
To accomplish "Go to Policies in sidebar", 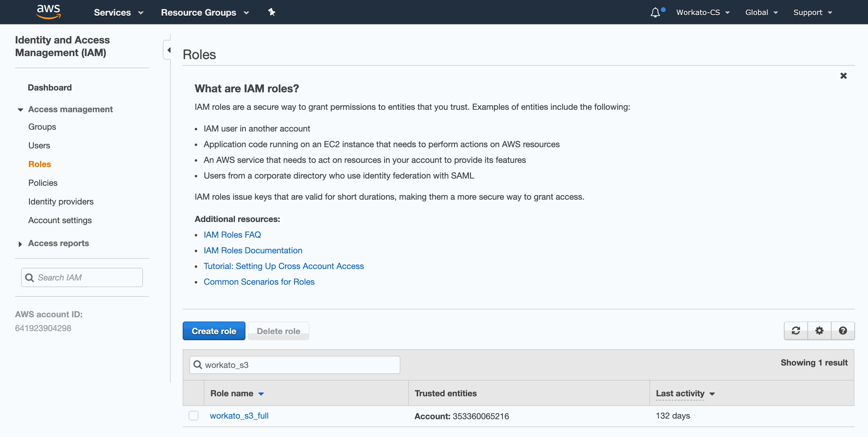I will coord(43,183).
